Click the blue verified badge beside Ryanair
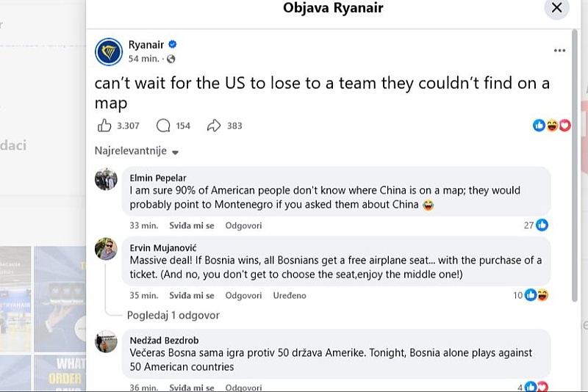Viewport: 588px width, 392px height. 173,45
